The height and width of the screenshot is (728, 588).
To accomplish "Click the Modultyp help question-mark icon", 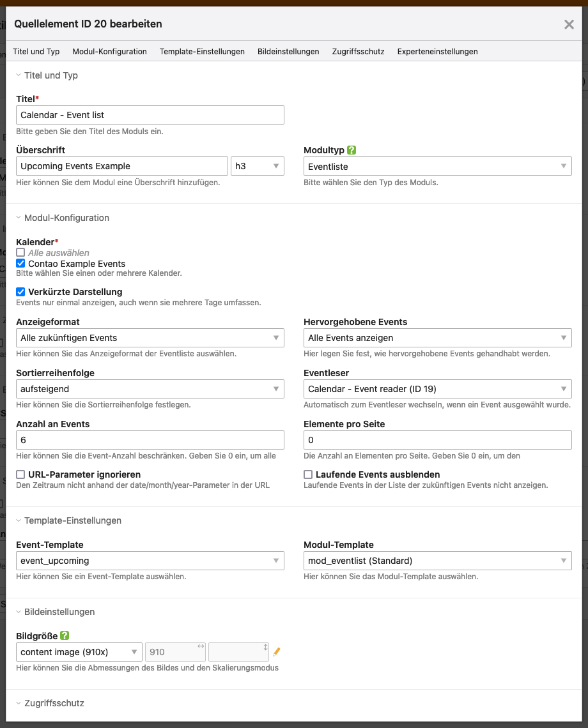I will [x=352, y=150].
